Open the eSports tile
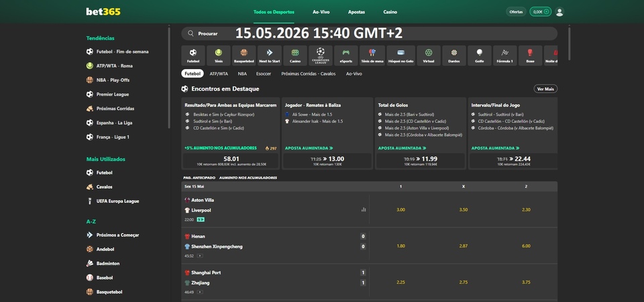Viewport: 644px width, 302px height. (346, 56)
